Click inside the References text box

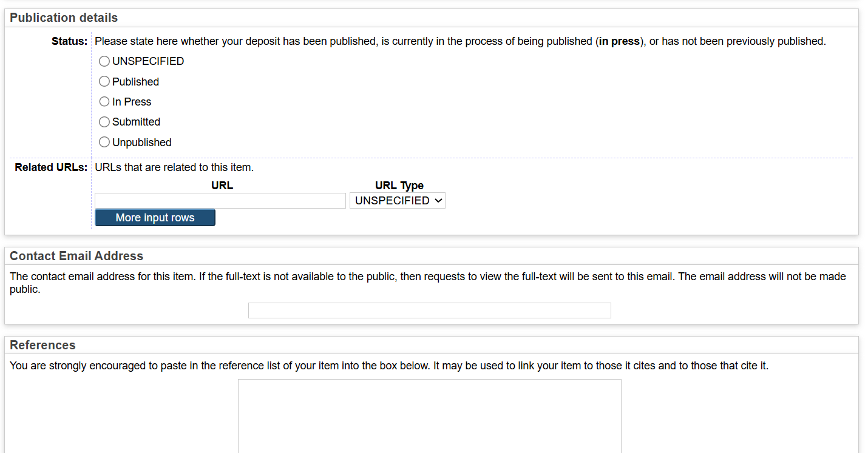(429, 415)
